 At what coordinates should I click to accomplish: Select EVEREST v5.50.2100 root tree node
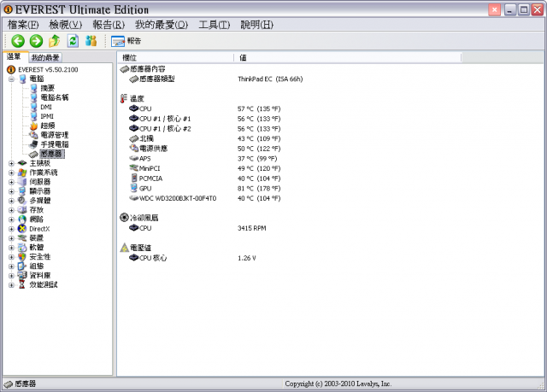[x=48, y=70]
